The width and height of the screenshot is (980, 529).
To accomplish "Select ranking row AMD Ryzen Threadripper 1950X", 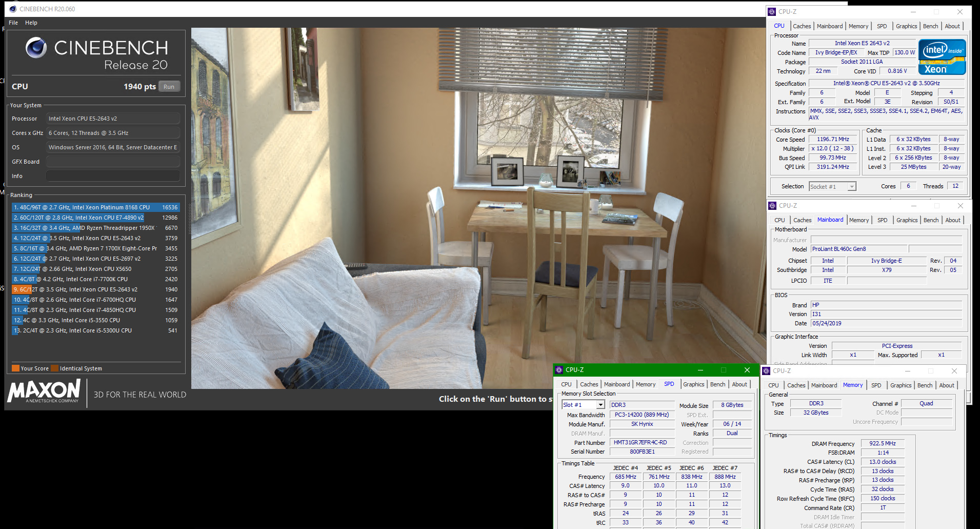I will pyautogui.click(x=95, y=228).
